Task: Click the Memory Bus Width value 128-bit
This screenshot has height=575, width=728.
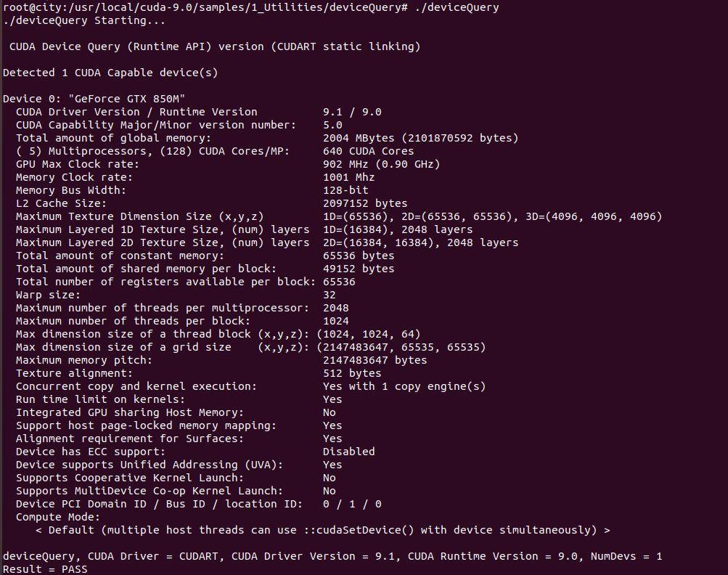Action: coord(345,190)
